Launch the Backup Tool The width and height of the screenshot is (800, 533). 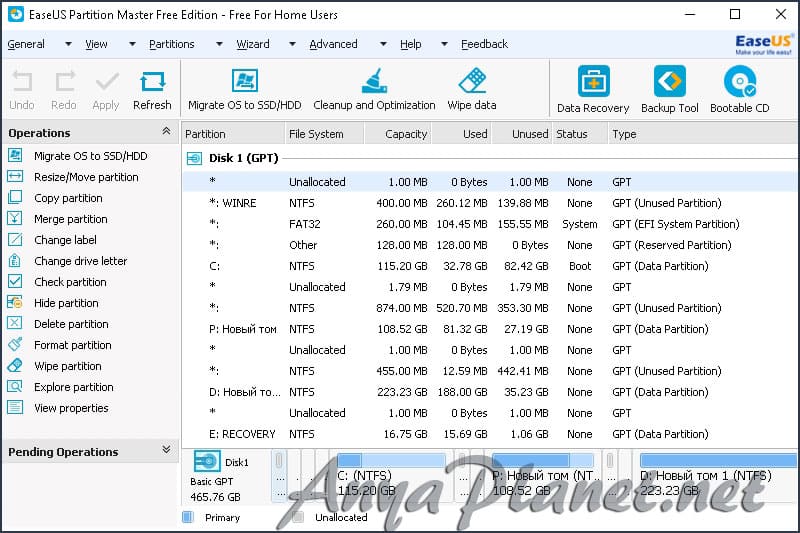(670, 90)
